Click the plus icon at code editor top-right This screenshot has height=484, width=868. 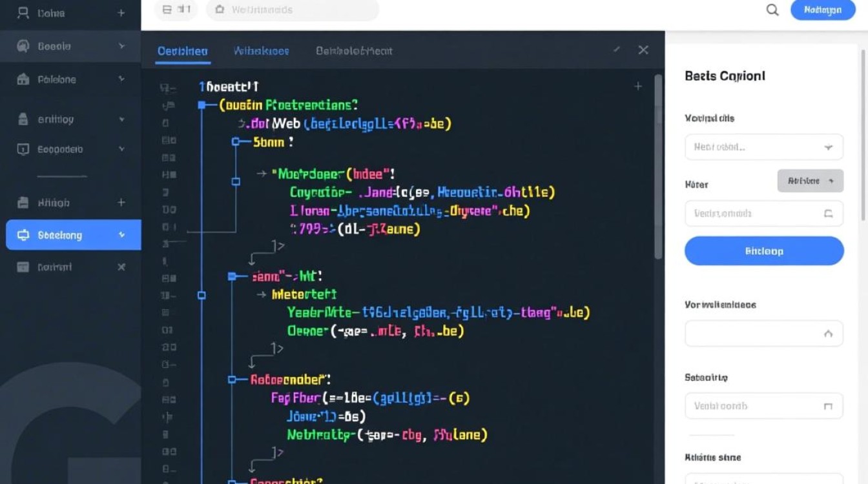pyautogui.click(x=638, y=86)
